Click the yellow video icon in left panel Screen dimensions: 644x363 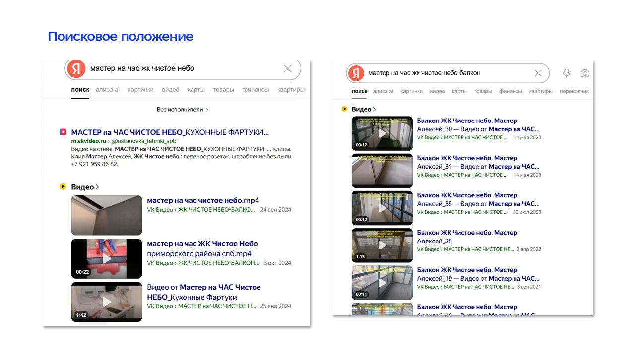[63, 187]
